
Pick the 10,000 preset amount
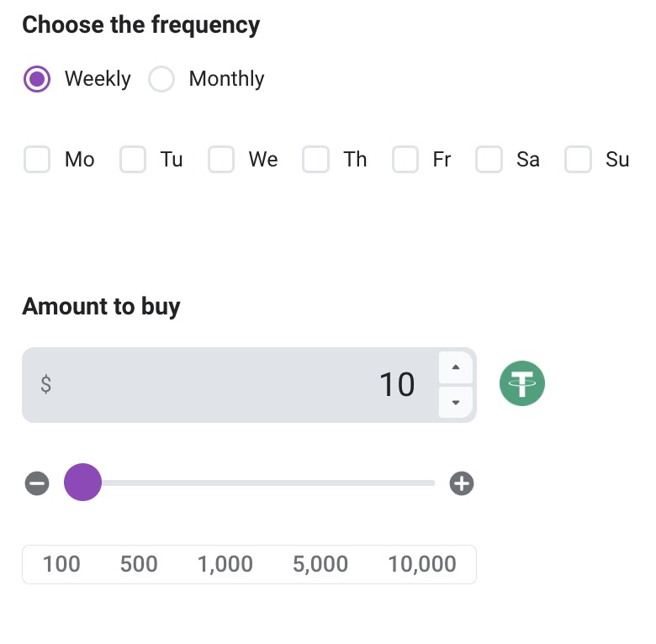pyautogui.click(x=422, y=564)
